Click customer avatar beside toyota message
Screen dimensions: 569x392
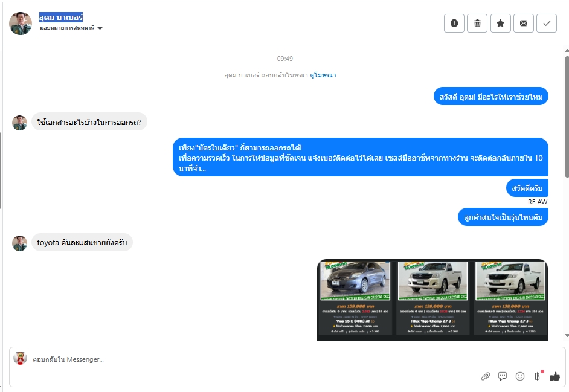pos(19,243)
